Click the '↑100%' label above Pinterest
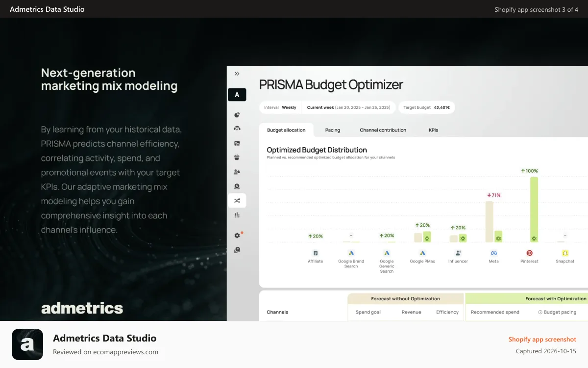The height and width of the screenshot is (368, 588). point(529,171)
